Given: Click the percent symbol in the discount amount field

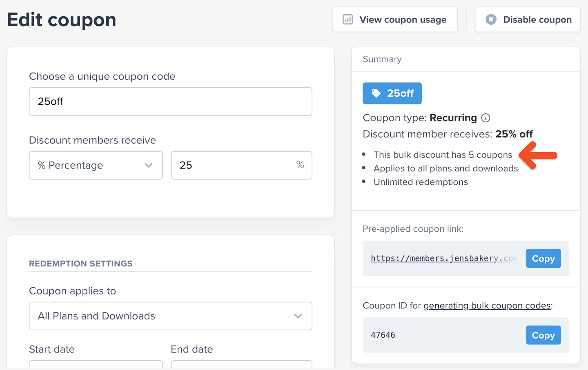Looking at the screenshot, I should click(x=300, y=165).
